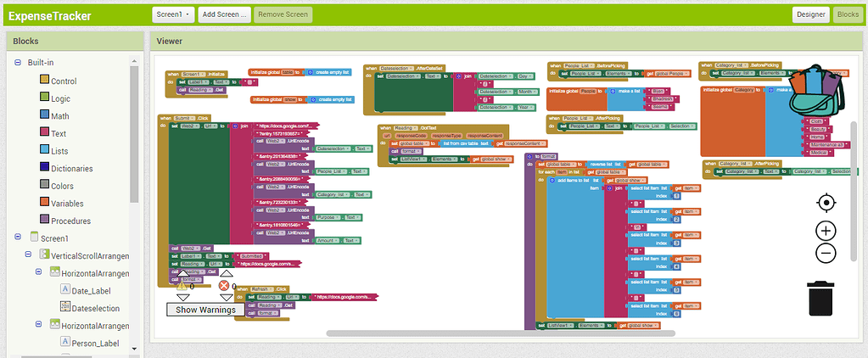Select the Date_Label component icon
The width and height of the screenshot is (868, 358).
pos(65,291)
